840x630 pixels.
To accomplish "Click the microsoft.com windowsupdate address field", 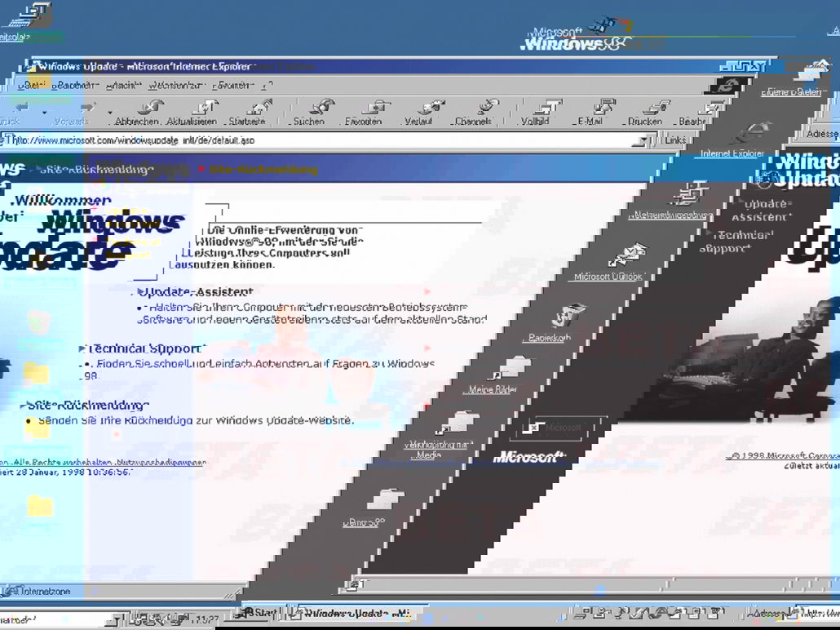I will pos(328,140).
